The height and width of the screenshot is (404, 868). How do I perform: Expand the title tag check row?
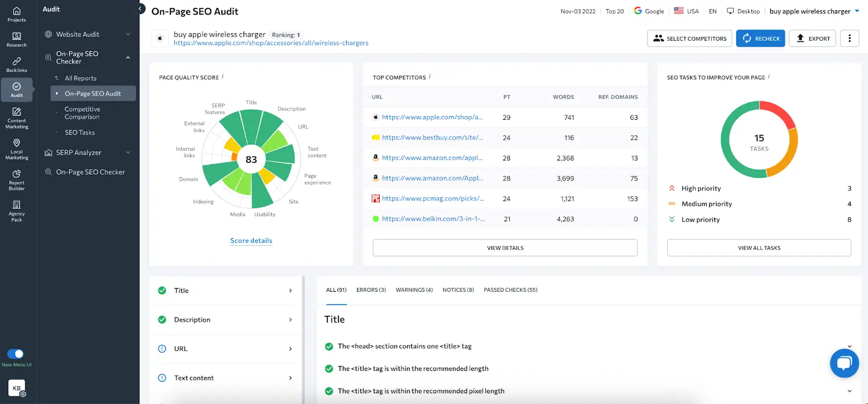pyautogui.click(x=850, y=347)
